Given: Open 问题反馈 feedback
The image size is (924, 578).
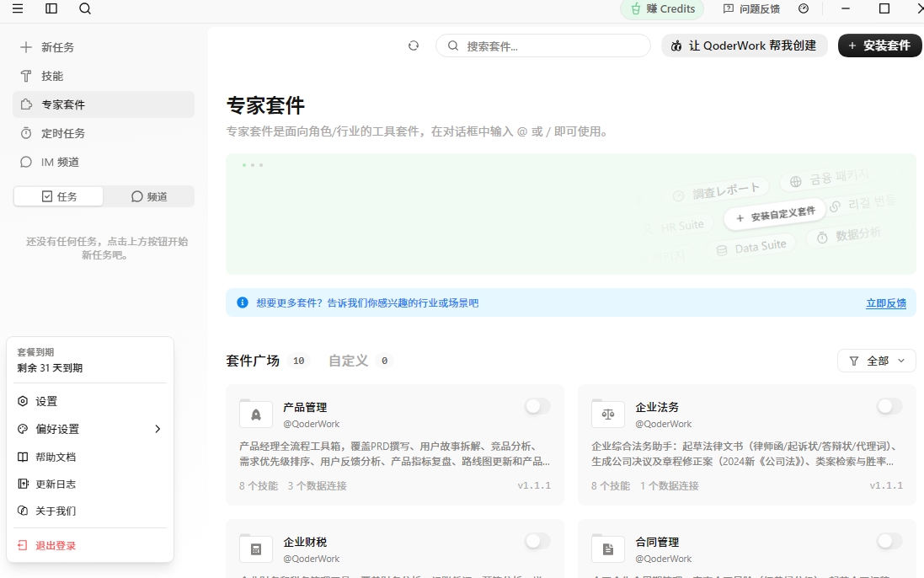Looking at the screenshot, I should click(x=751, y=8).
